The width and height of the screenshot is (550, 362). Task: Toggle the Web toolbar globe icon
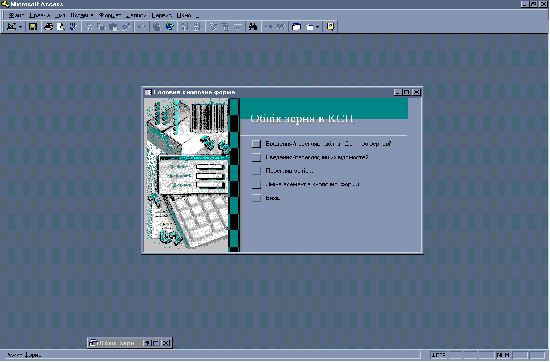170,27
